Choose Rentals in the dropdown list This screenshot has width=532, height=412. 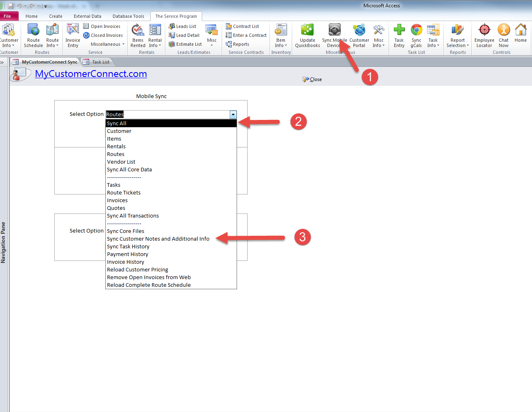tap(171, 146)
